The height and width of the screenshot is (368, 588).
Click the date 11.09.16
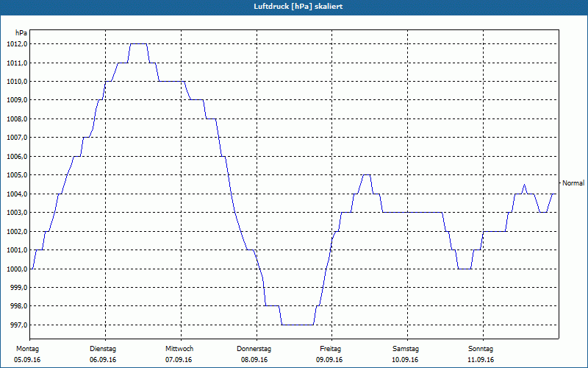pos(481,360)
